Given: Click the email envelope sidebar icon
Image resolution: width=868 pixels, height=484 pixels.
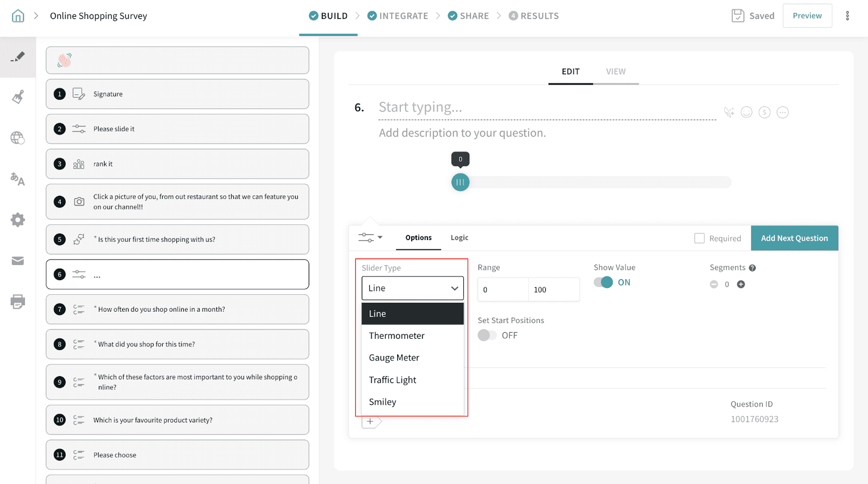Looking at the screenshot, I should (18, 261).
